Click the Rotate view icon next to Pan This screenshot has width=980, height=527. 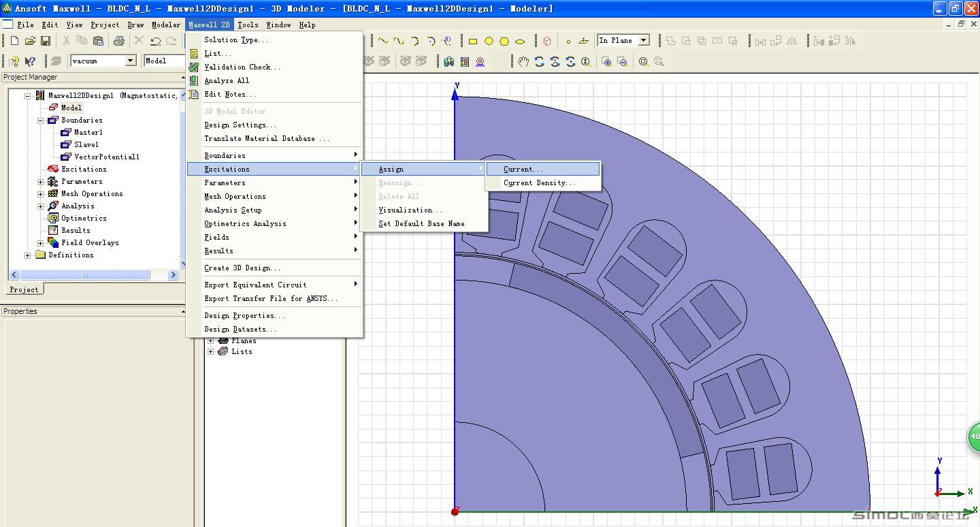click(539, 61)
